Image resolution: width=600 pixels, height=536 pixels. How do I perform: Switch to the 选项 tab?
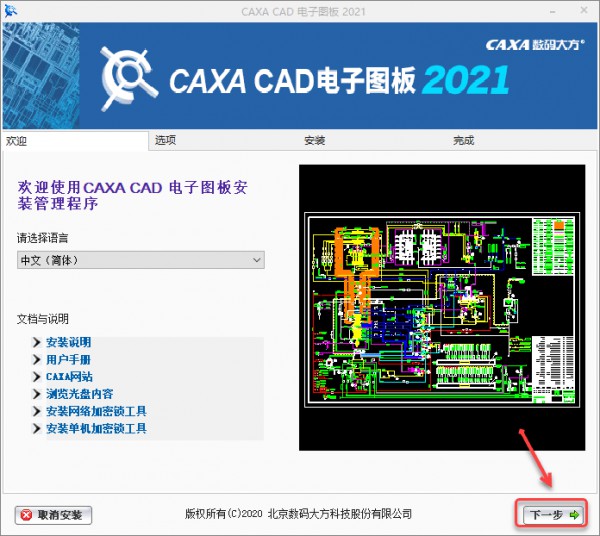[166, 141]
